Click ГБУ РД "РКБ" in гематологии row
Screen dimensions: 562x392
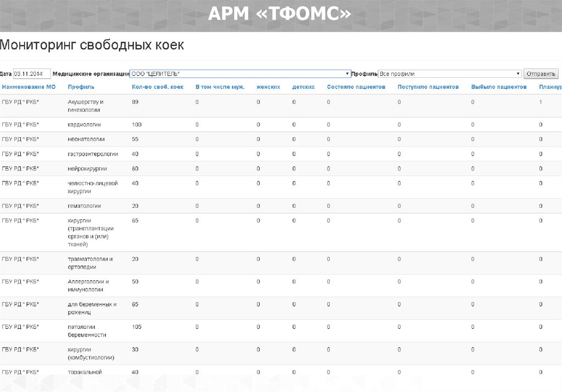pyautogui.click(x=20, y=206)
